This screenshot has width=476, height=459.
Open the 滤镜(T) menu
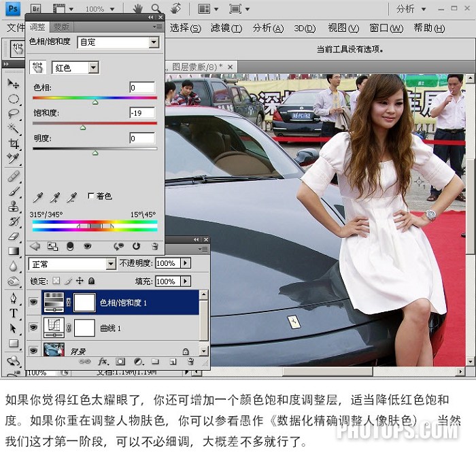(x=226, y=29)
